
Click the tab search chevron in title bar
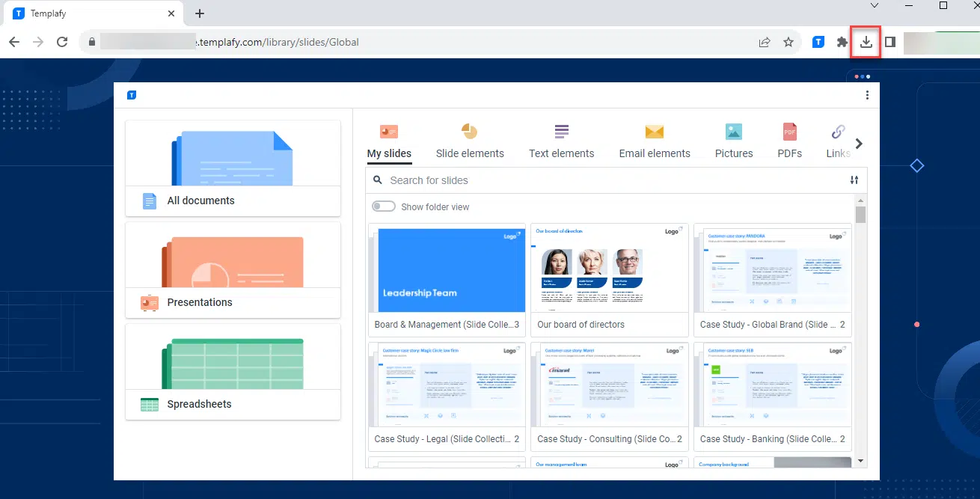click(875, 5)
